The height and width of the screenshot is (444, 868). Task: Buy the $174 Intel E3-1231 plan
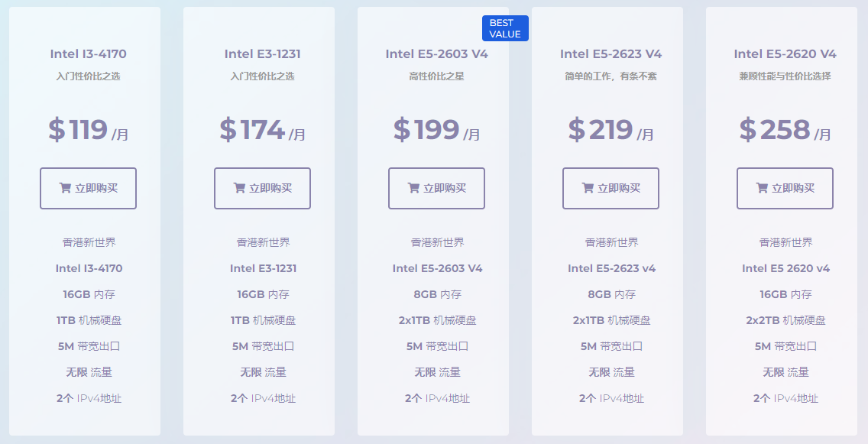(262, 188)
